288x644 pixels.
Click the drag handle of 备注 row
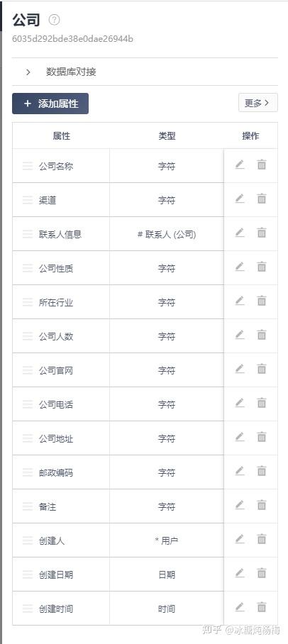[28, 507]
